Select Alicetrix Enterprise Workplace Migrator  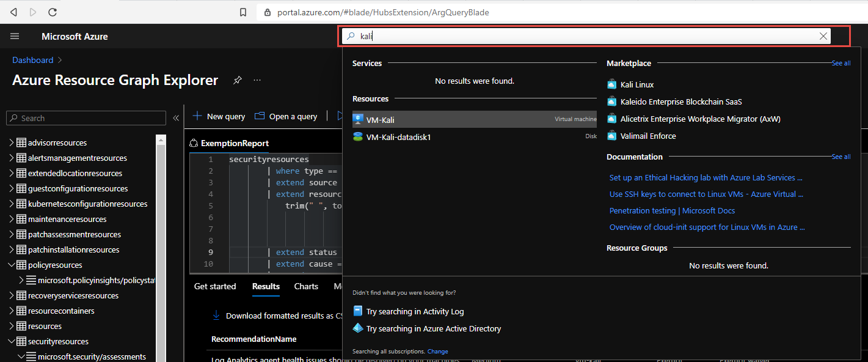[x=701, y=119]
